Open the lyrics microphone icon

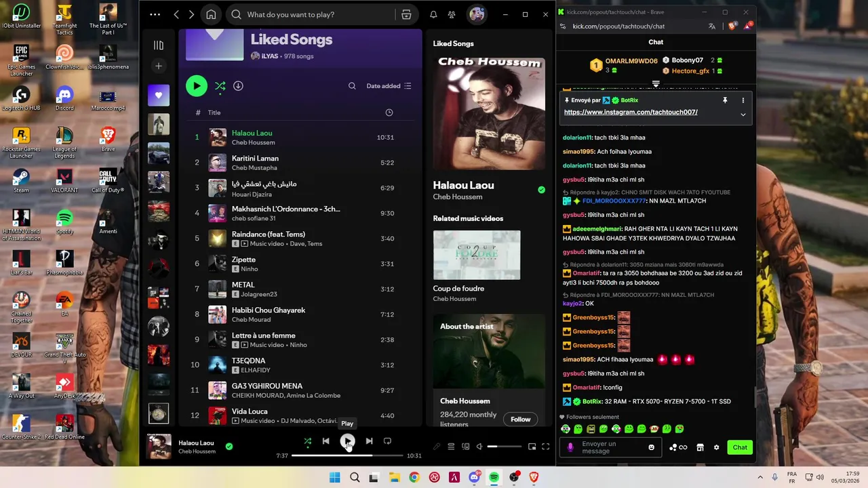[x=437, y=447]
